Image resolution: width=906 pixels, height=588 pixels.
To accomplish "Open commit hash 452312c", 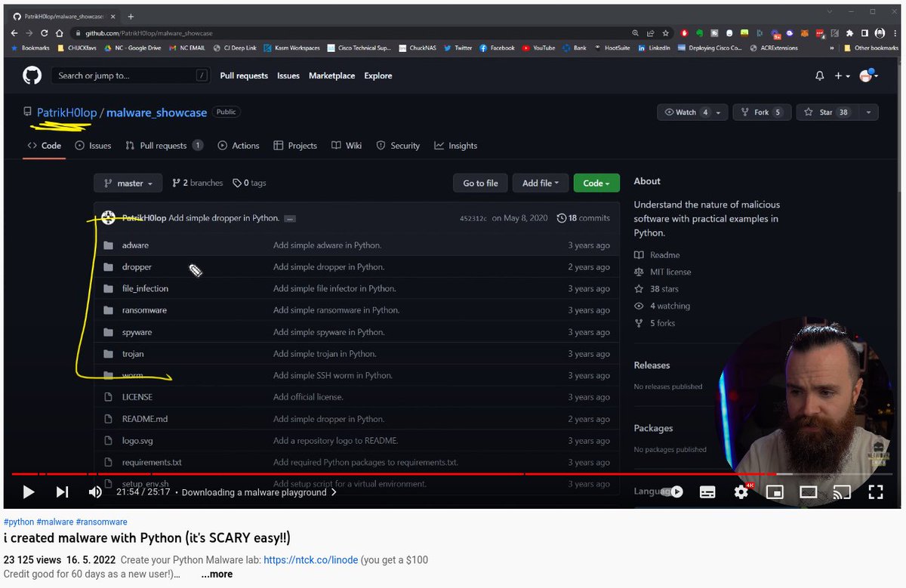I will tap(473, 218).
